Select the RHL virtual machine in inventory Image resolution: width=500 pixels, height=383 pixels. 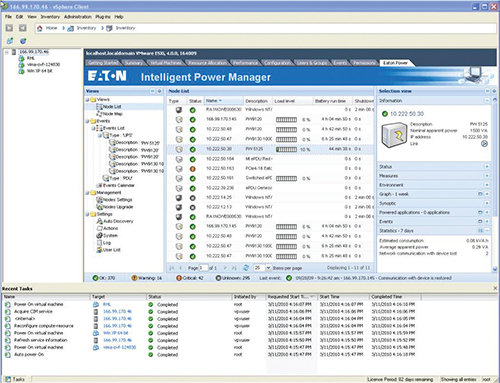[x=31, y=58]
